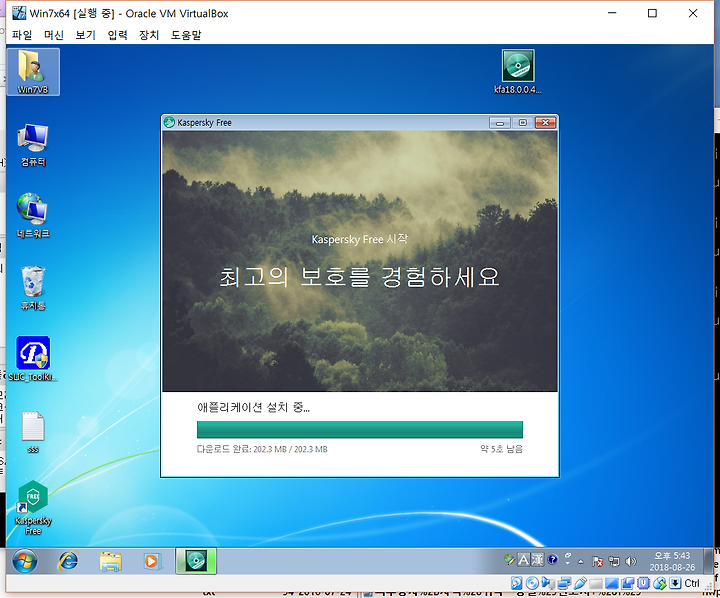Screen dimensions: 720x598
Task: Click the 'Kaspersky Free 시작' heading
Action: tap(360, 239)
